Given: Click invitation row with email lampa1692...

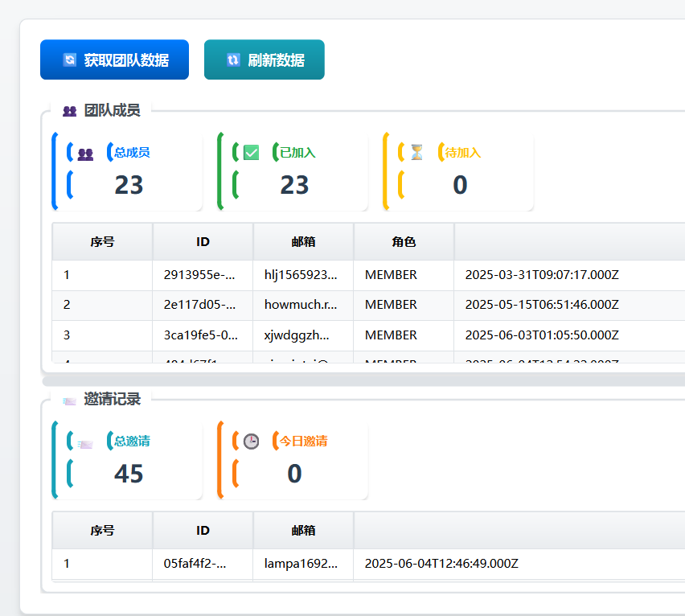Looking at the screenshot, I should (x=368, y=564).
